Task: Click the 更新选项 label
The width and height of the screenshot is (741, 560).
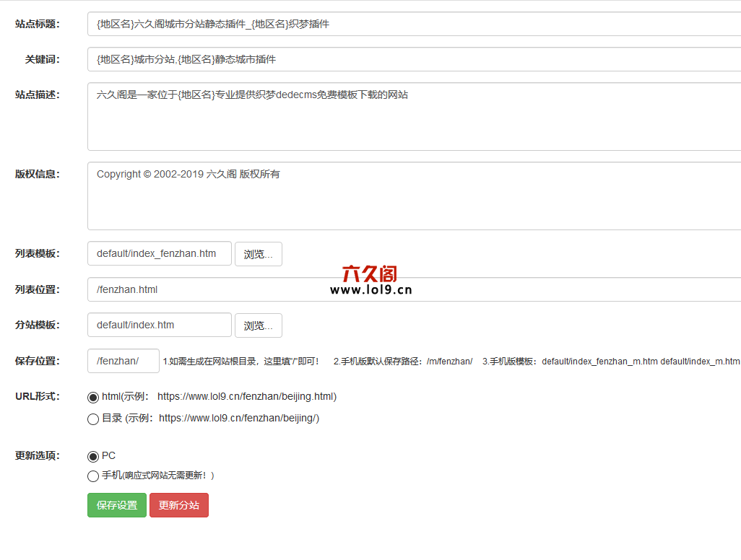Action: point(38,455)
